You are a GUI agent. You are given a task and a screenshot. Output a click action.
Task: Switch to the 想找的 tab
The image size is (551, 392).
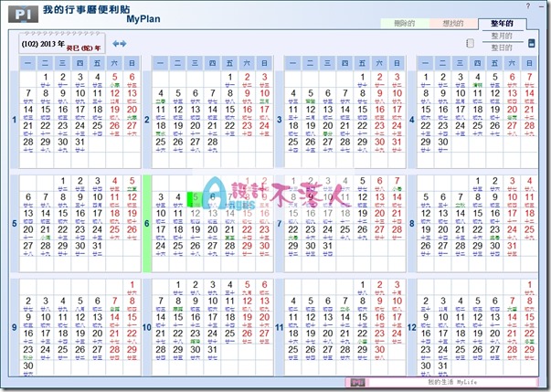pyautogui.click(x=451, y=23)
